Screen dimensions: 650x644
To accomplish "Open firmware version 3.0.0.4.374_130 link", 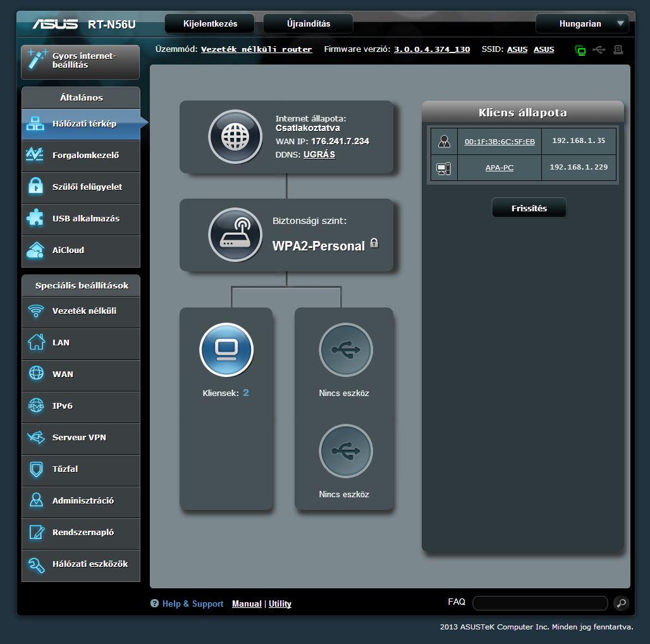I will [432, 49].
